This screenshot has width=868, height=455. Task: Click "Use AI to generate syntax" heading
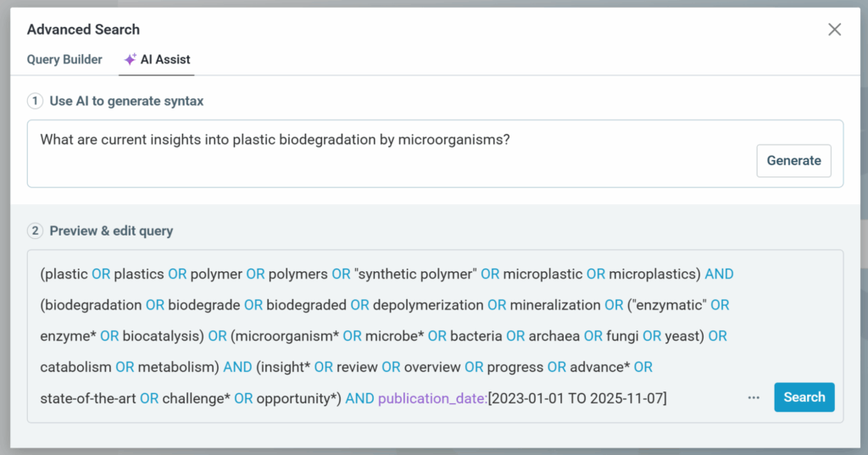[x=126, y=101]
